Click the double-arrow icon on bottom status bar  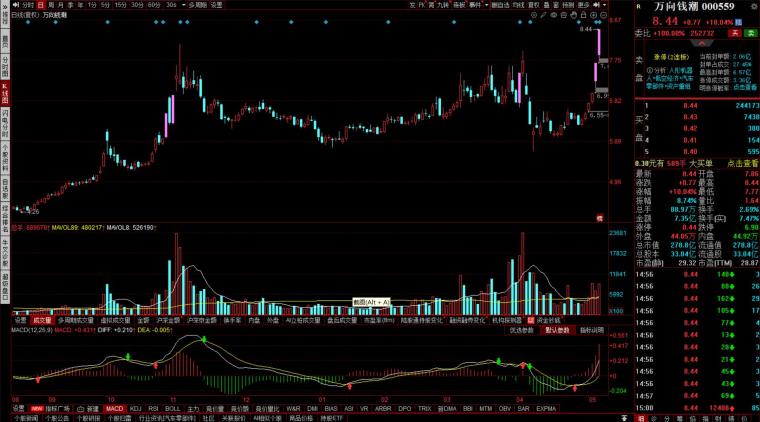point(624,418)
